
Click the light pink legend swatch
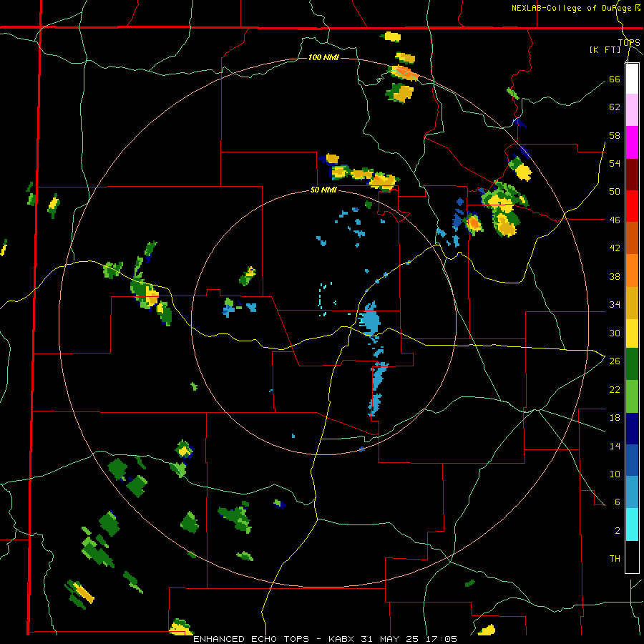point(632,110)
